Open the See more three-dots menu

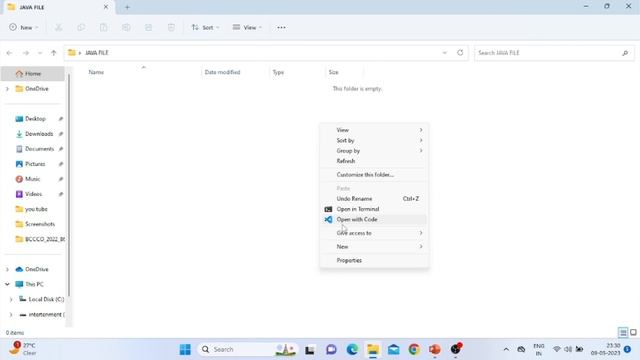(281, 27)
